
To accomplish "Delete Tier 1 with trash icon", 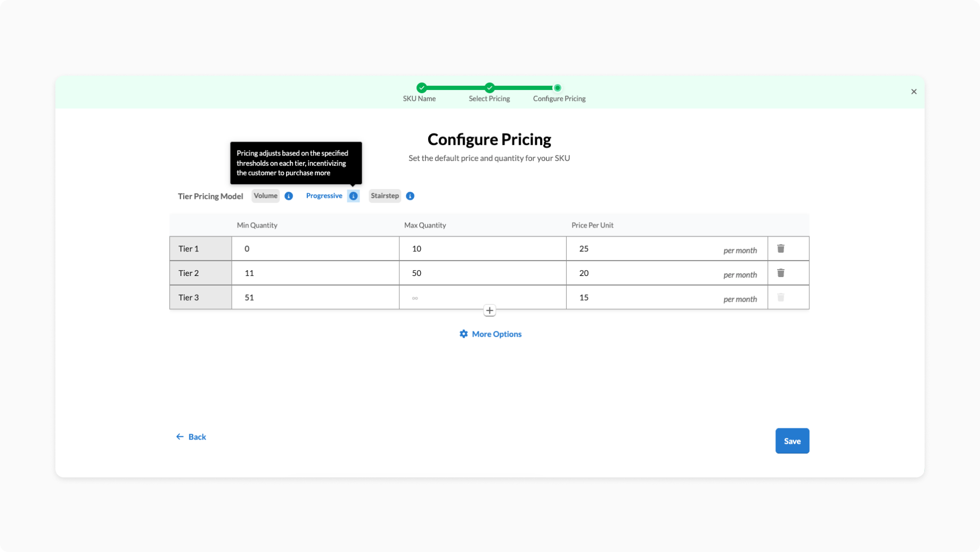I will point(781,249).
